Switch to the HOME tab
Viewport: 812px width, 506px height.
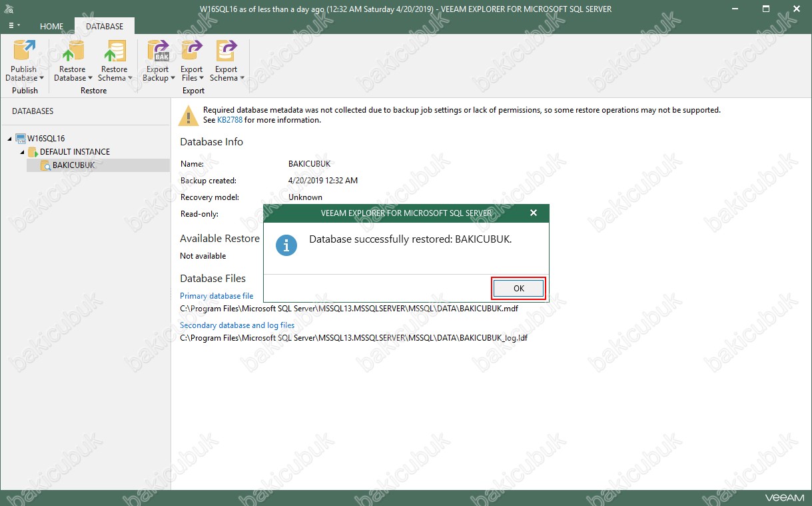[x=52, y=27]
